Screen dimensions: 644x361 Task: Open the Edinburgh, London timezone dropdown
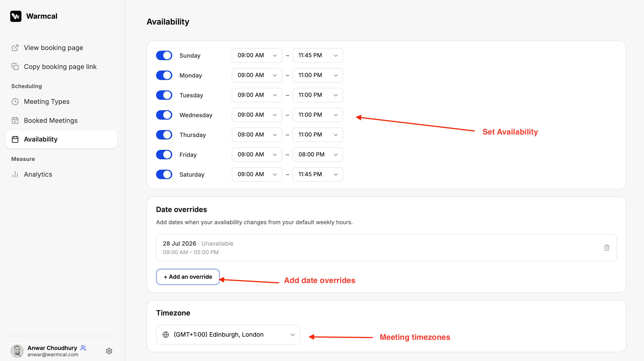[228, 334]
